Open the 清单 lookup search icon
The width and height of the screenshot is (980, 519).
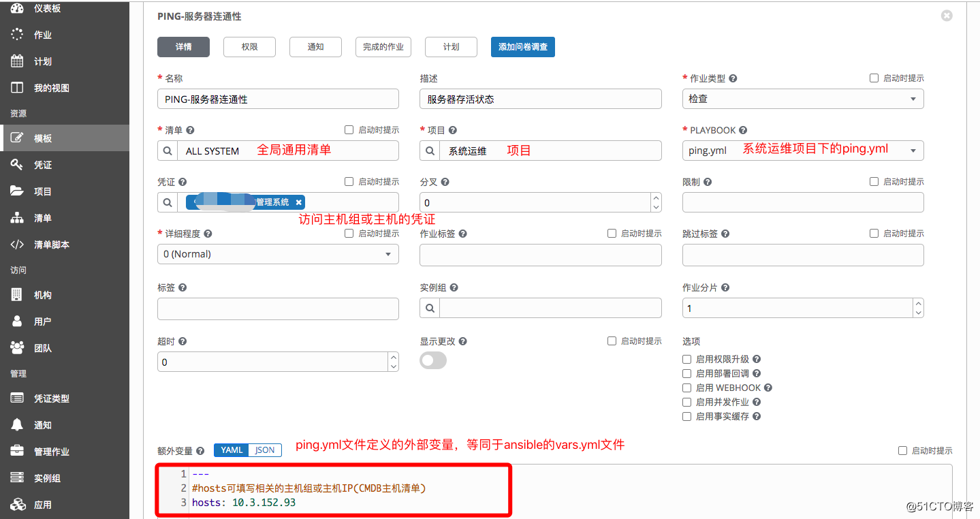168,151
